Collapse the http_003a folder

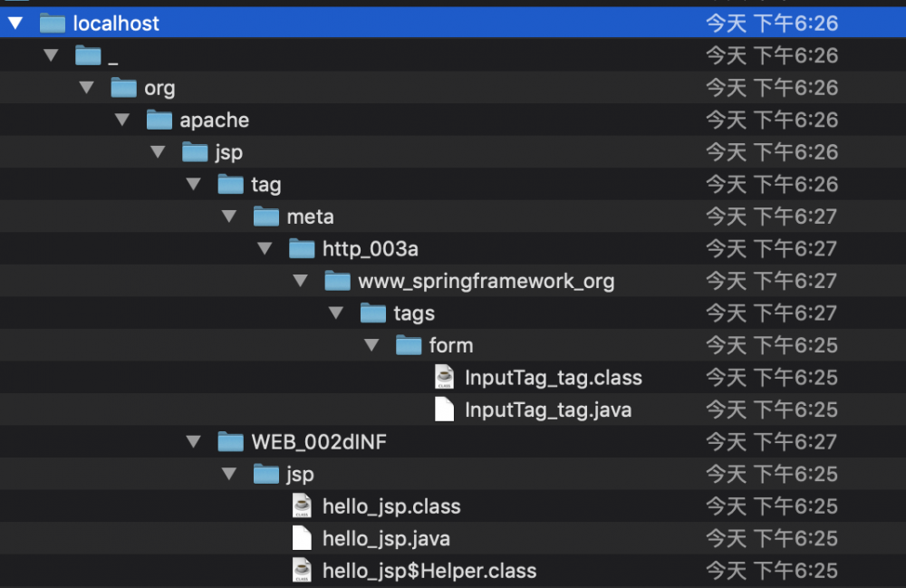pyautogui.click(x=265, y=248)
